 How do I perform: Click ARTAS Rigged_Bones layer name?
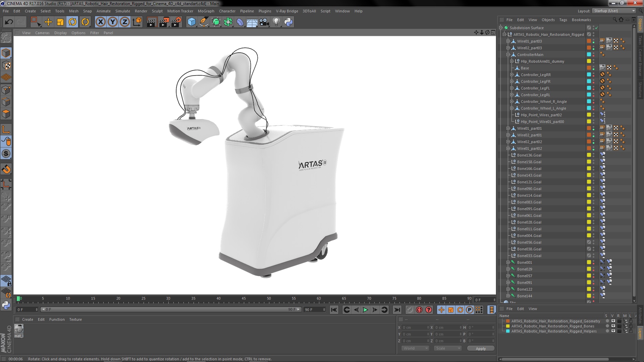click(x=552, y=326)
